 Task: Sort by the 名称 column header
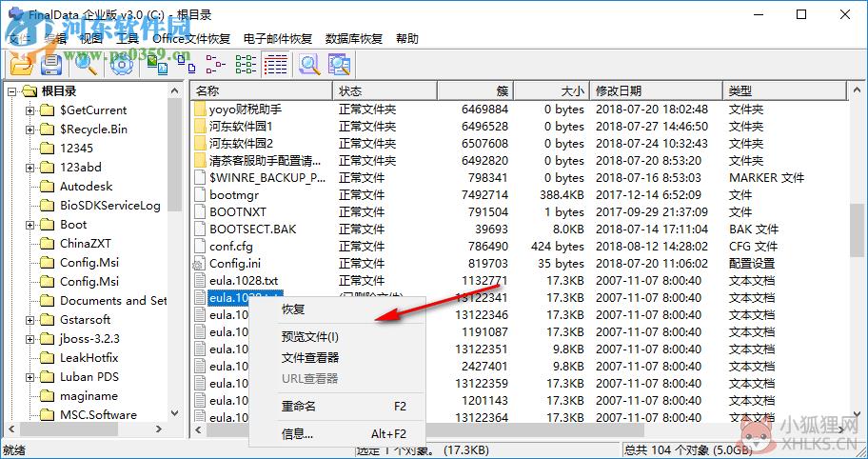click(262, 90)
